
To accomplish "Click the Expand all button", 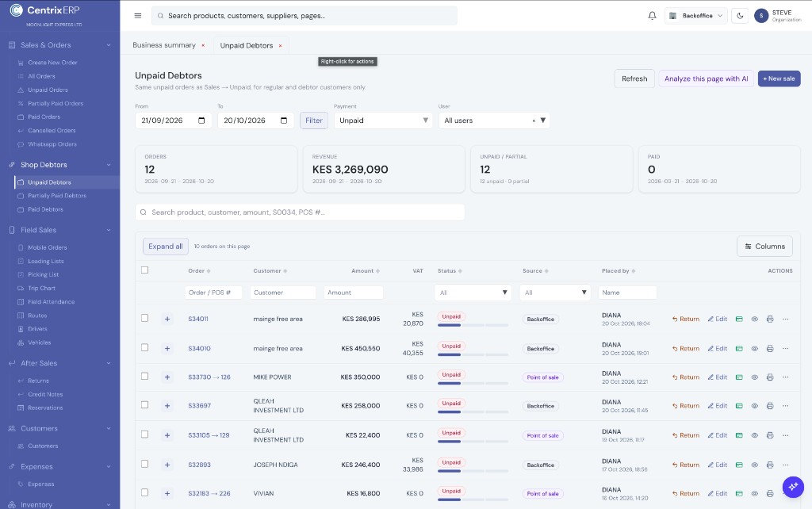I will click(x=166, y=247).
